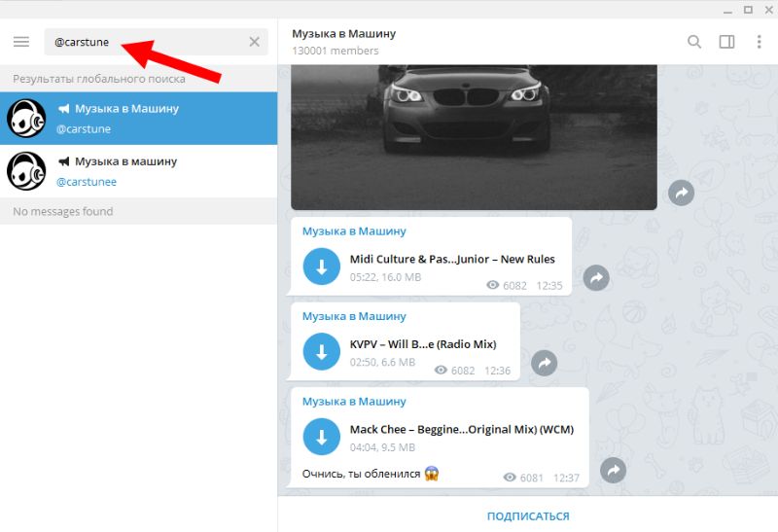Image resolution: width=778 pixels, height=532 pixels.
Task: Open Музыка в машину @carstunee search result
Action: click(138, 171)
